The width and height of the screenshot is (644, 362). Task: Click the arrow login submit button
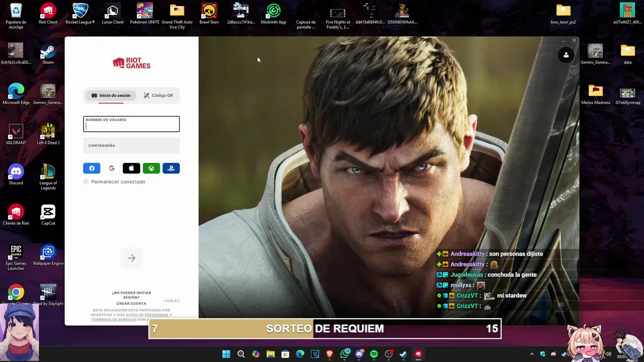coord(131,258)
